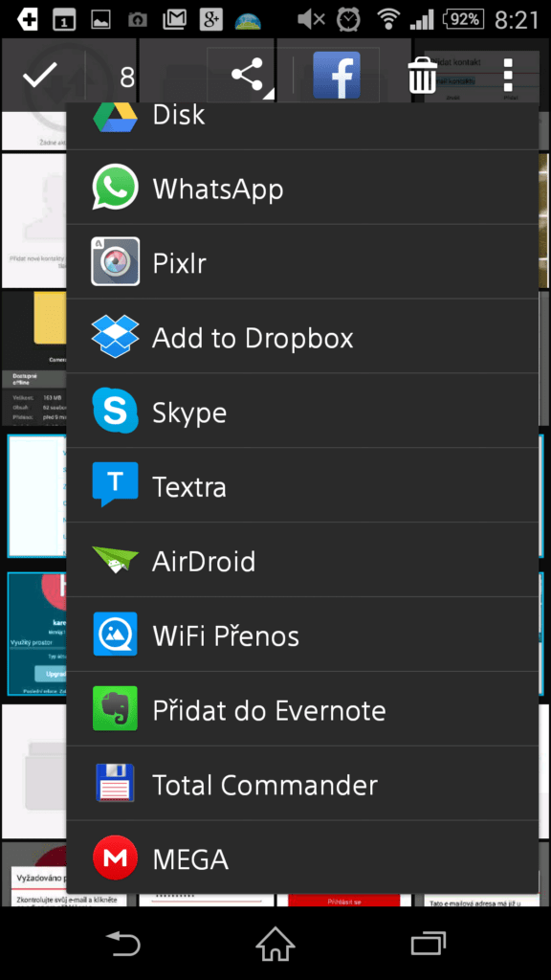Tap the AirDroid paper plane icon
Viewport: 551px width, 980px height.
click(115, 560)
